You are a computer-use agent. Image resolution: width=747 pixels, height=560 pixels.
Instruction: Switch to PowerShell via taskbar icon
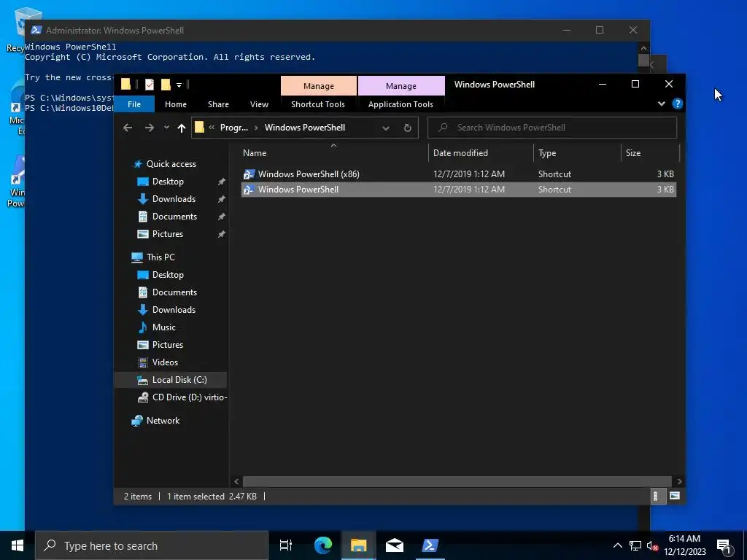430,545
